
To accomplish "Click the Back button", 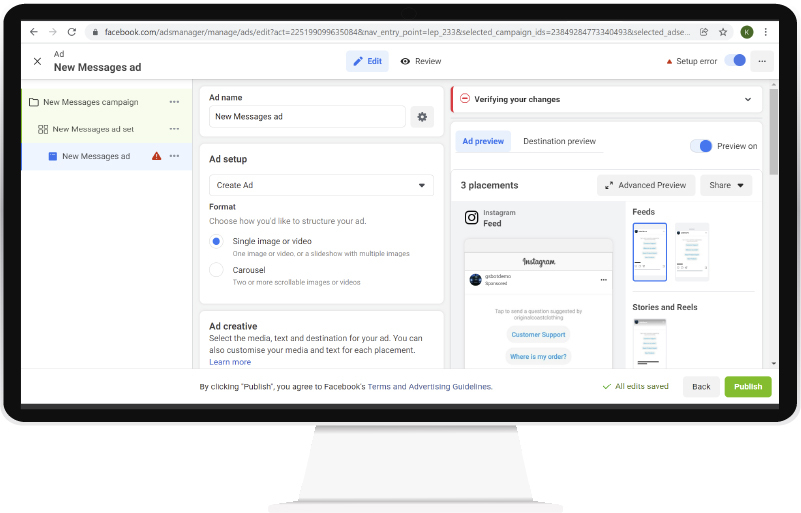I will pyautogui.click(x=701, y=387).
